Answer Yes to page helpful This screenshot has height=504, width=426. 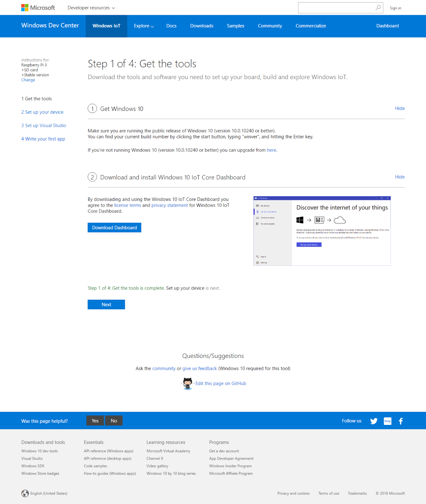95,421
